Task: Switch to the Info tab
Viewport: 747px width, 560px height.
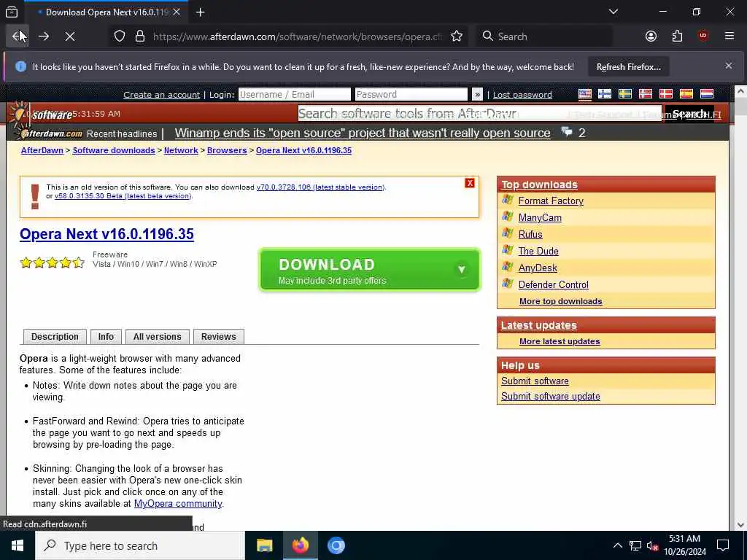Action: click(106, 337)
